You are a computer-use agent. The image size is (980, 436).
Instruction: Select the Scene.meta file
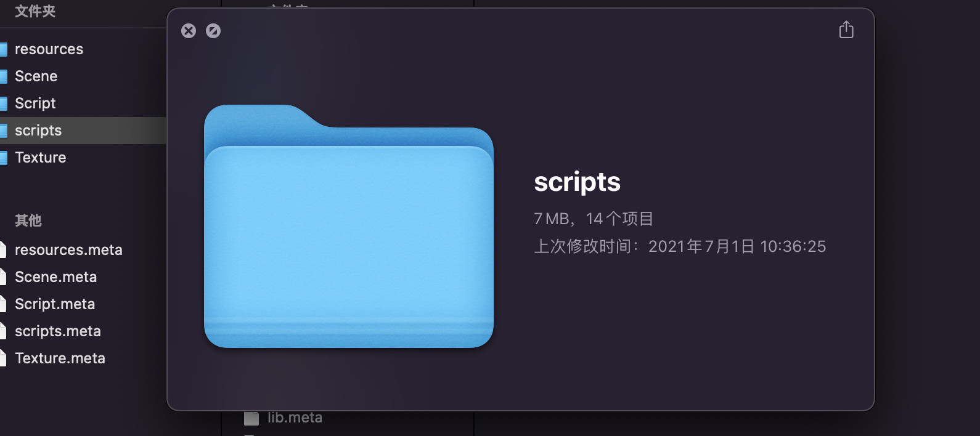point(55,277)
